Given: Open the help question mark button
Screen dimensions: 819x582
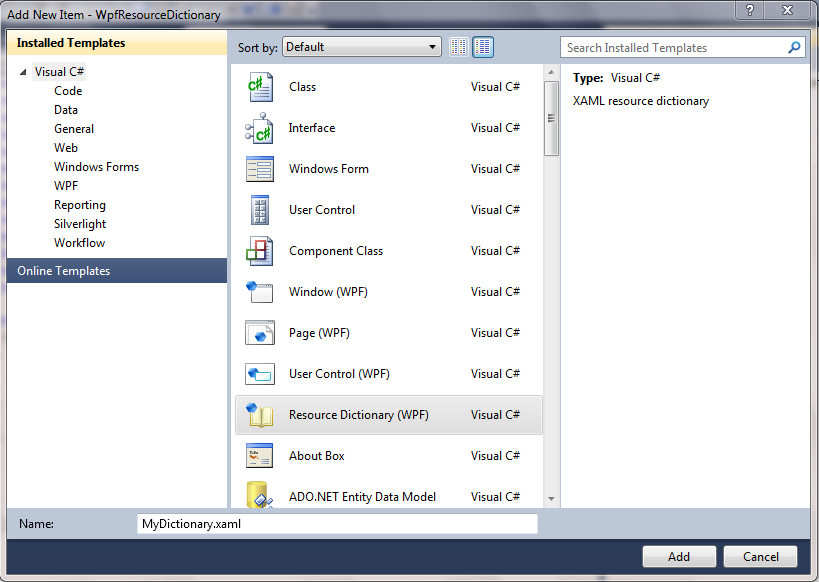Looking at the screenshot, I should tap(750, 10).
